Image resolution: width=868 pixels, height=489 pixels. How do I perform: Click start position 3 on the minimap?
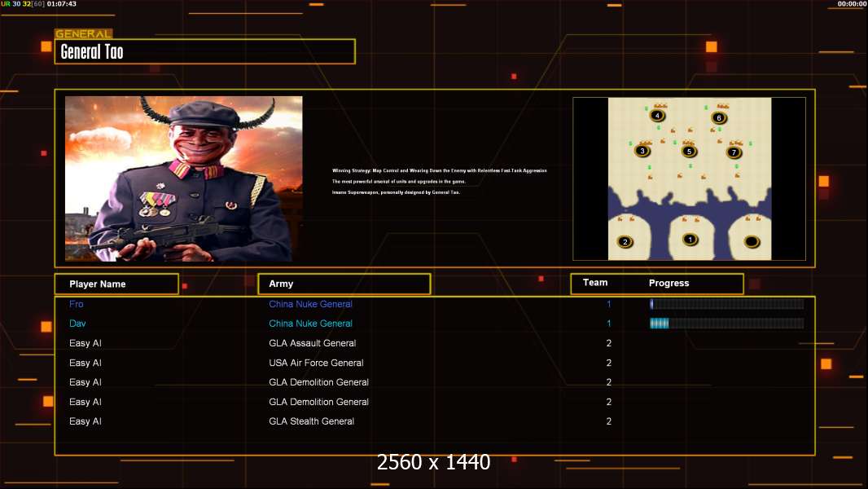(x=642, y=151)
